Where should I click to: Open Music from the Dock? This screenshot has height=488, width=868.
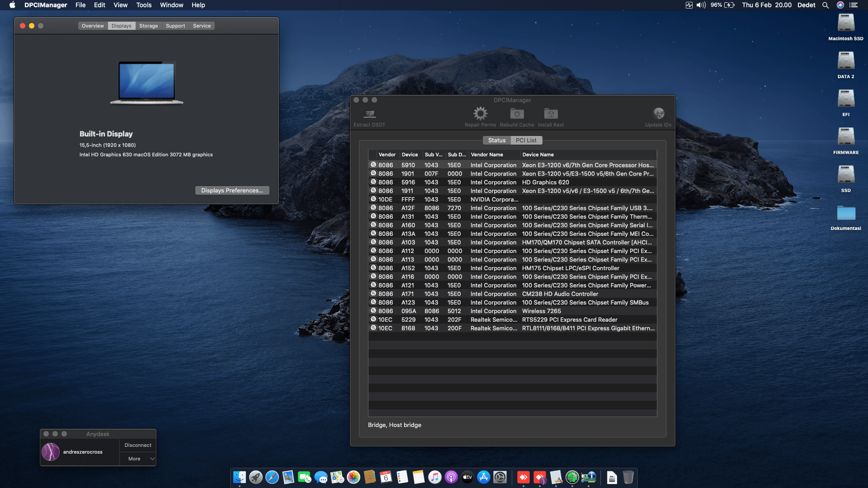[x=435, y=477]
